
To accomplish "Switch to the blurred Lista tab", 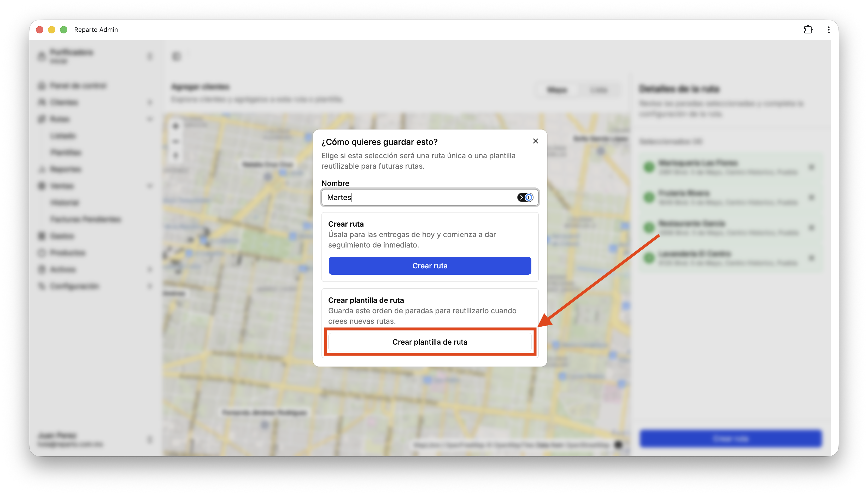I will [599, 90].
